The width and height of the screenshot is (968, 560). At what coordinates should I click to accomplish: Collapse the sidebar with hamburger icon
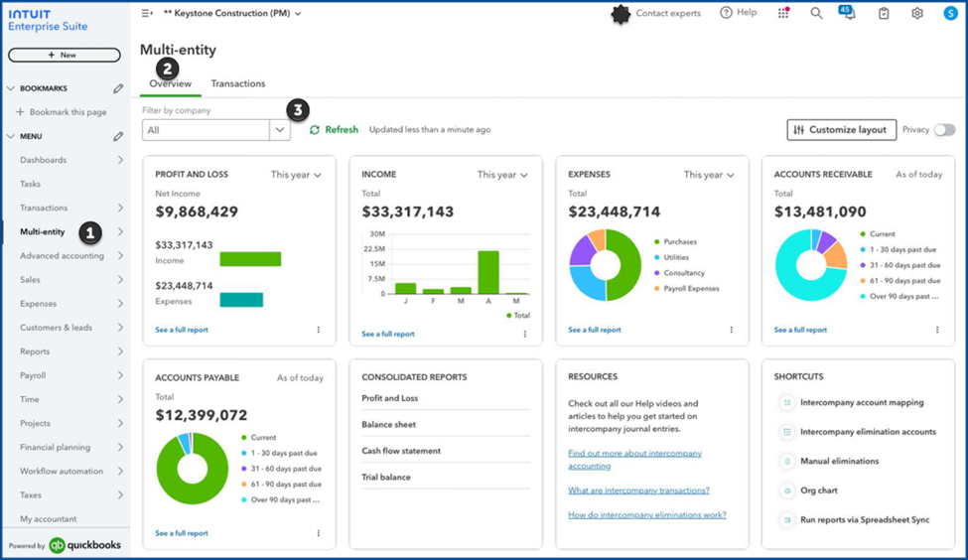(146, 13)
